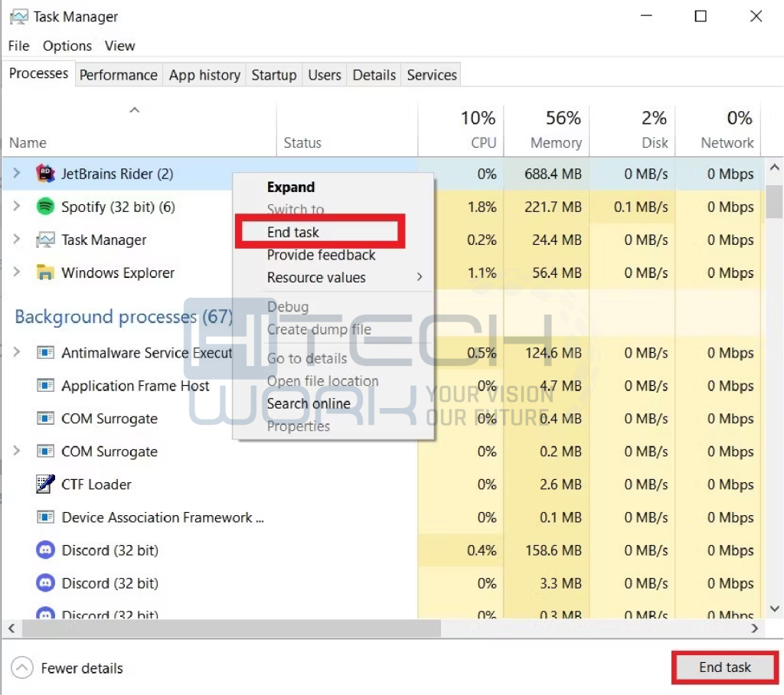Expand the Task Manager process group
Screen dimensions: 784x695
(17, 239)
